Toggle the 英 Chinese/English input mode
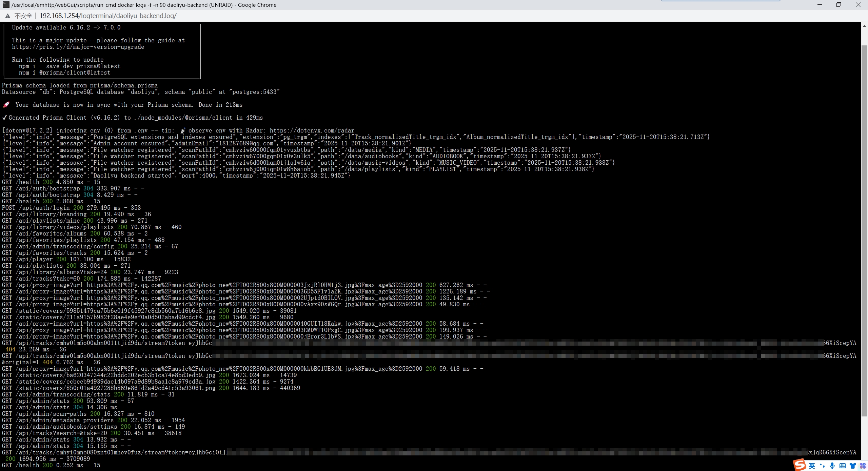 tap(812, 466)
